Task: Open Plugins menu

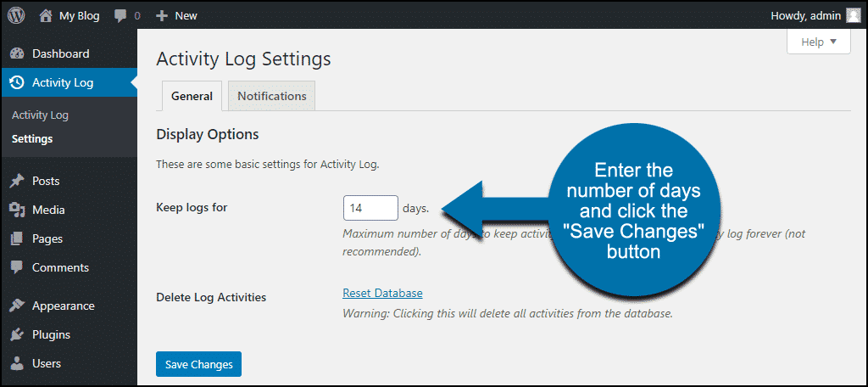Action: 69,334
